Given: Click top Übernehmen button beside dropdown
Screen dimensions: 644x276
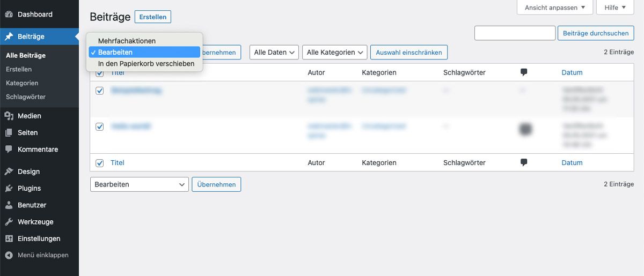Looking at the screenshot, I should coord(221,53).
